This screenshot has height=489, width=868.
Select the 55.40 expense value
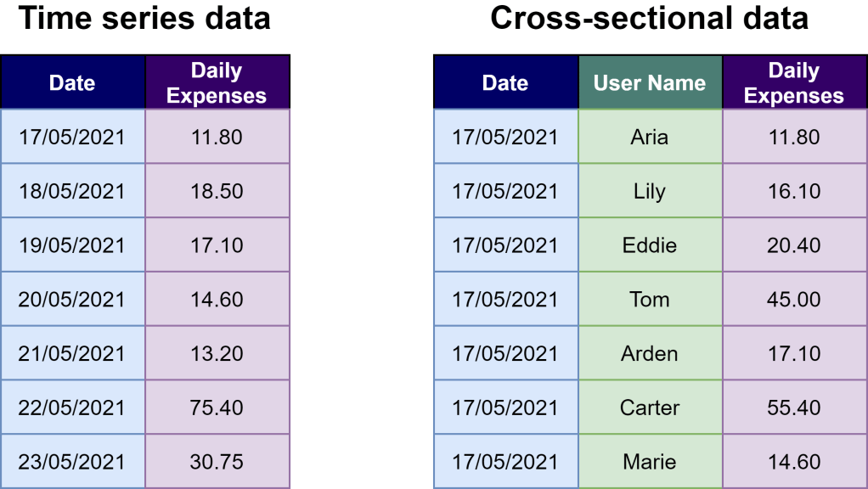click(x=794, y=407)
